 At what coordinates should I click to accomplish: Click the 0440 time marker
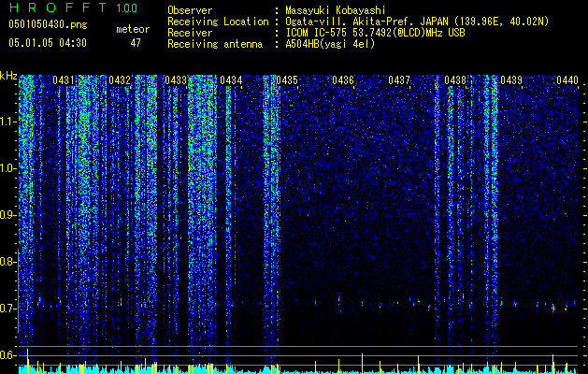567,80
